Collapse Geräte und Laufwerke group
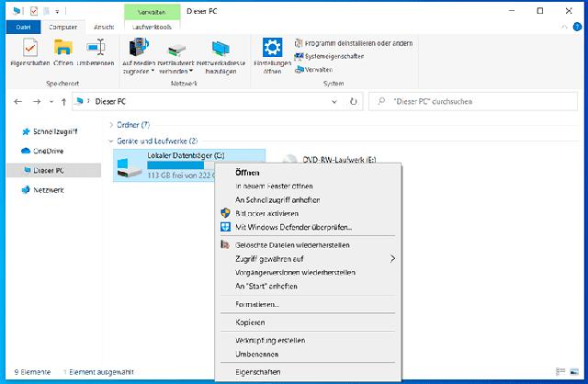The image size is (588, 384). click(x=111, y=141)
